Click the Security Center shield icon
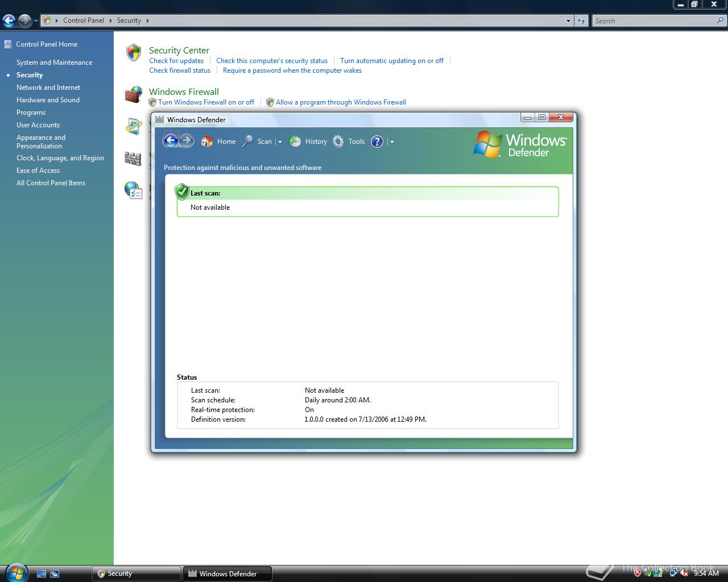728x582 pixels. pos(134,52)
